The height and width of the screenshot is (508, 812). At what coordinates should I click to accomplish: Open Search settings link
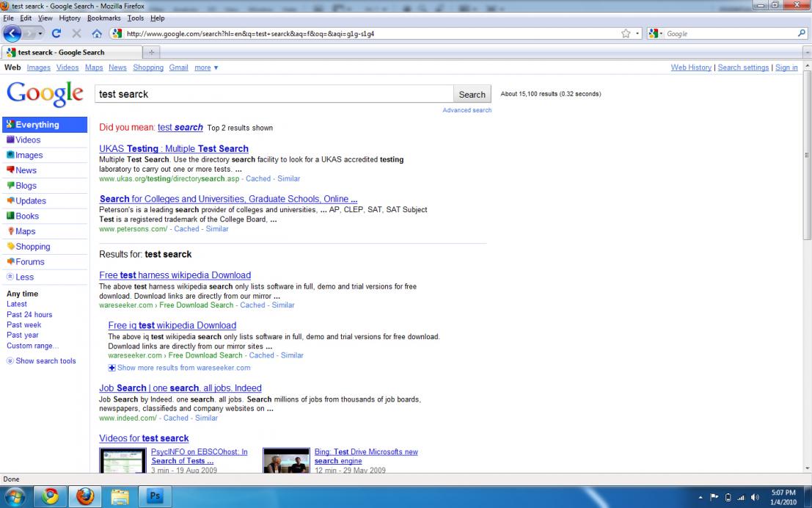click(x=743, y=68)
